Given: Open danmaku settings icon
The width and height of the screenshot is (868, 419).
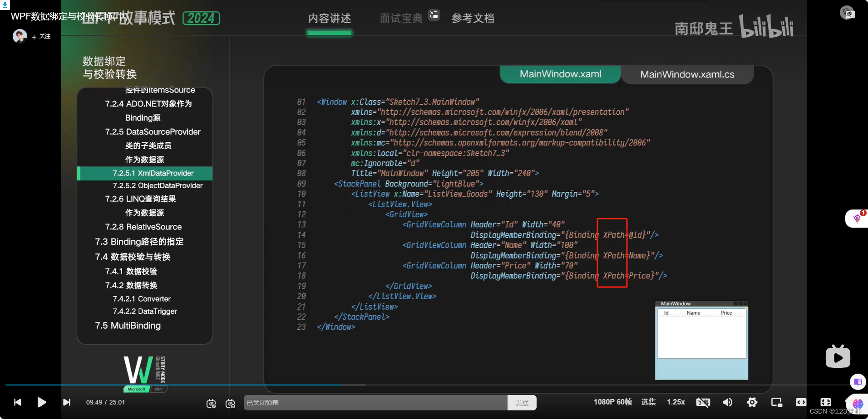Looking at the screenshot, I should [x=230, y=403].
